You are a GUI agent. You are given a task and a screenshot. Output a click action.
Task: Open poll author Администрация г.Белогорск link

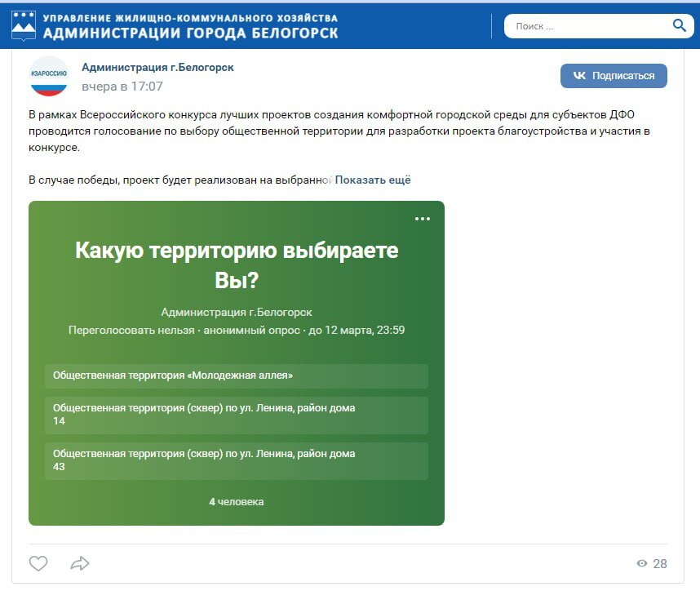(237, 313)
